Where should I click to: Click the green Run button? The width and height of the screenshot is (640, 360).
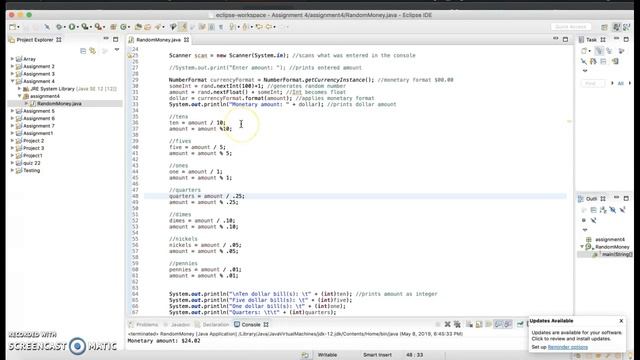click(72, 27)
